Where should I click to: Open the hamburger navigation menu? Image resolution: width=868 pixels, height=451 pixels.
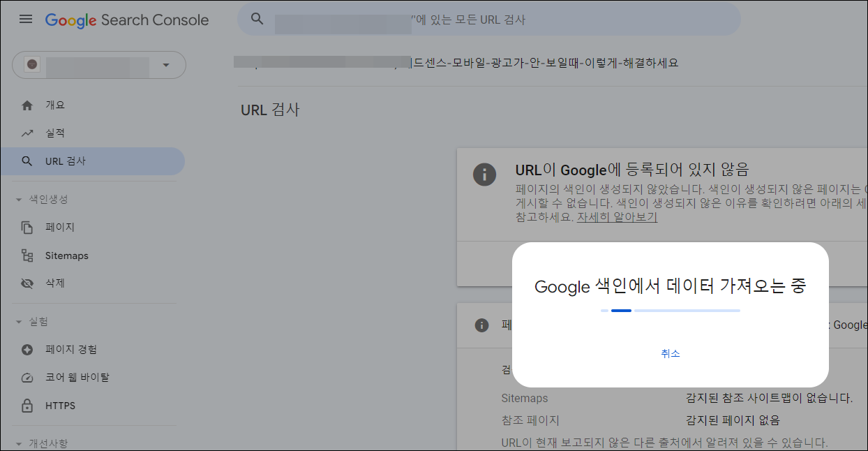coord(26,19)
